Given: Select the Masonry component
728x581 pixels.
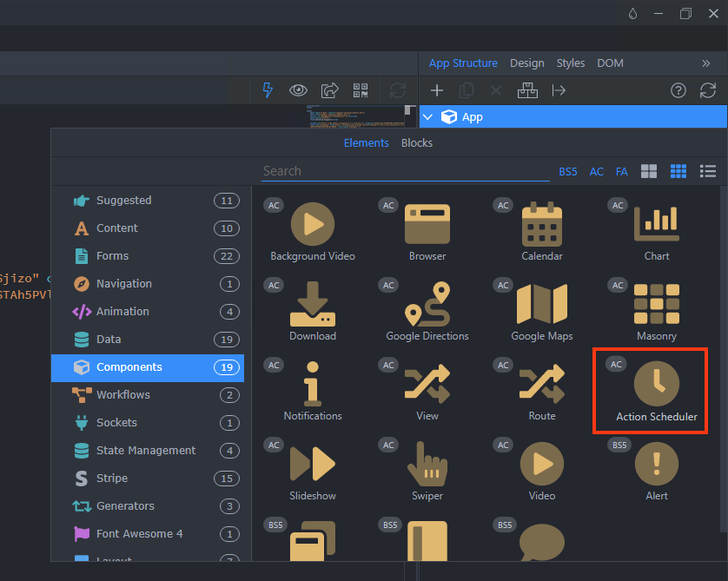Looking at the screenshot, I should click(657, 311).
